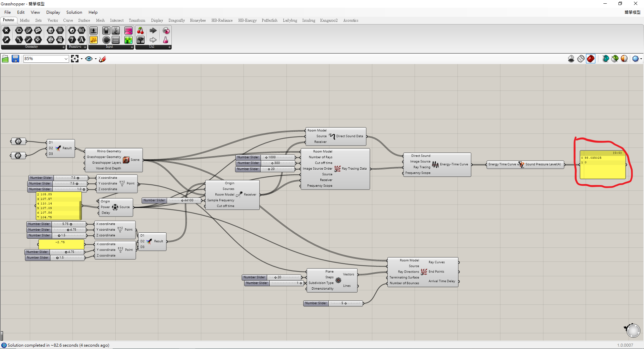Adjust the Number Slider set to 1000

click(266, 157)
